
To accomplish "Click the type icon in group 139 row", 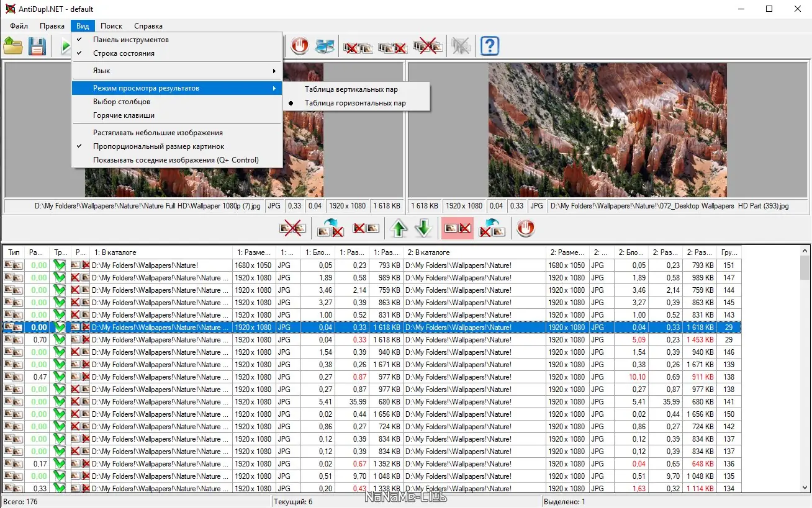I will pos(14,365).
